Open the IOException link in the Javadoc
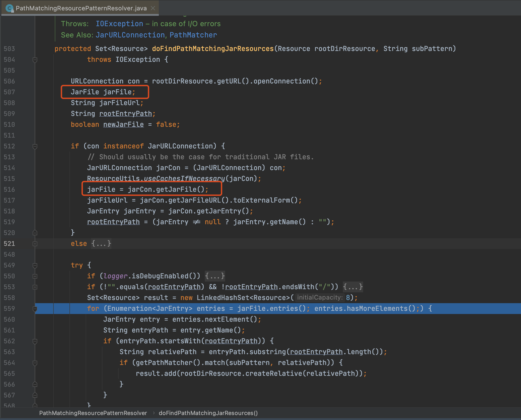Image resolution: width=521 pixels, height=420 pixels. point(119,24)
